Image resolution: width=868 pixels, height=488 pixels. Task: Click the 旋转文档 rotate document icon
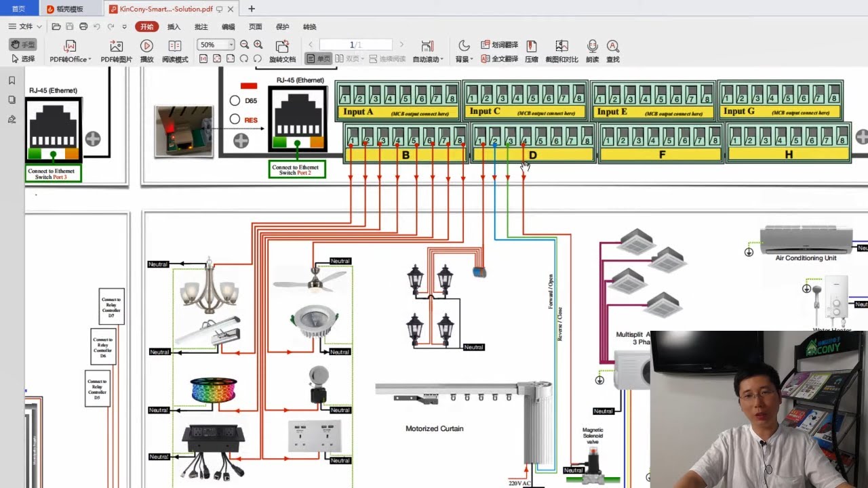pyautogui.click(x=282, y=46)
